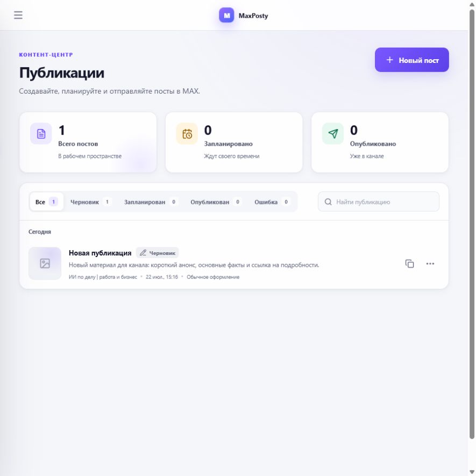The image size is (476, 476).
Task: Click the scrollbar up arrow
Action: click(472, 4)
